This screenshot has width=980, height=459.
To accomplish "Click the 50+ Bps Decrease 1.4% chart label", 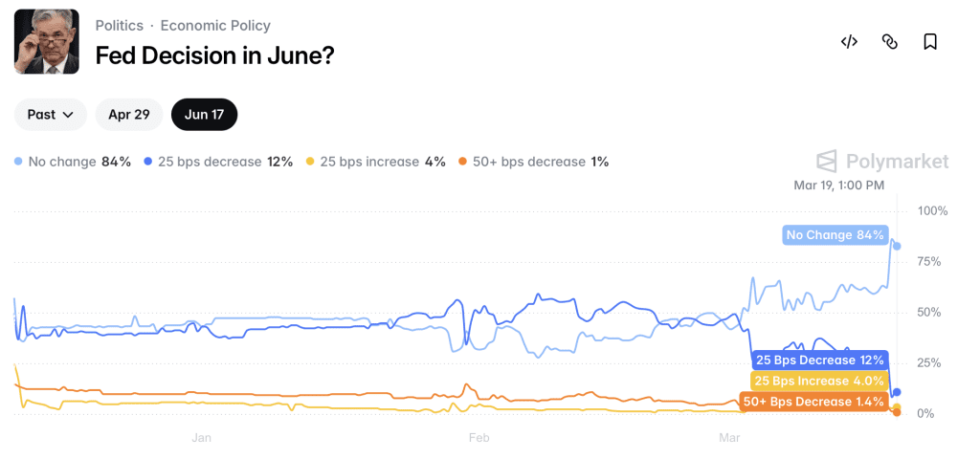I will pyautogui.click(x=813, y=402).
